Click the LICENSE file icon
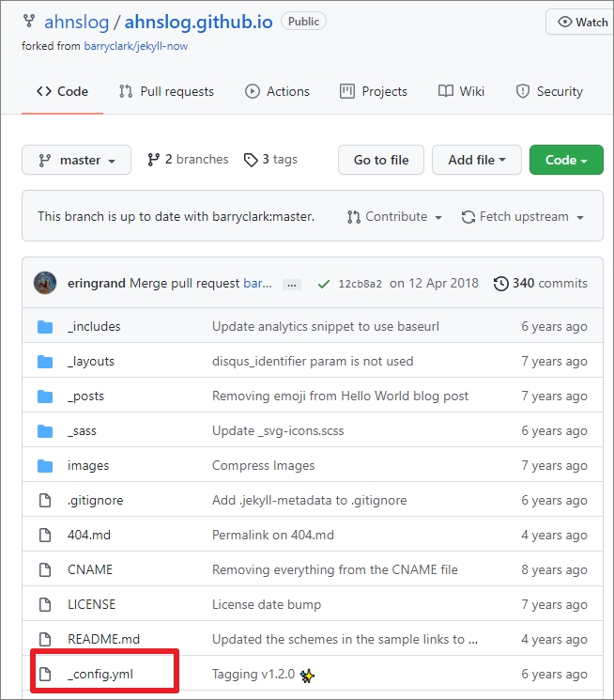Viewport: 614px width, 700px height. pyautogui.click(x=45, y=604)
